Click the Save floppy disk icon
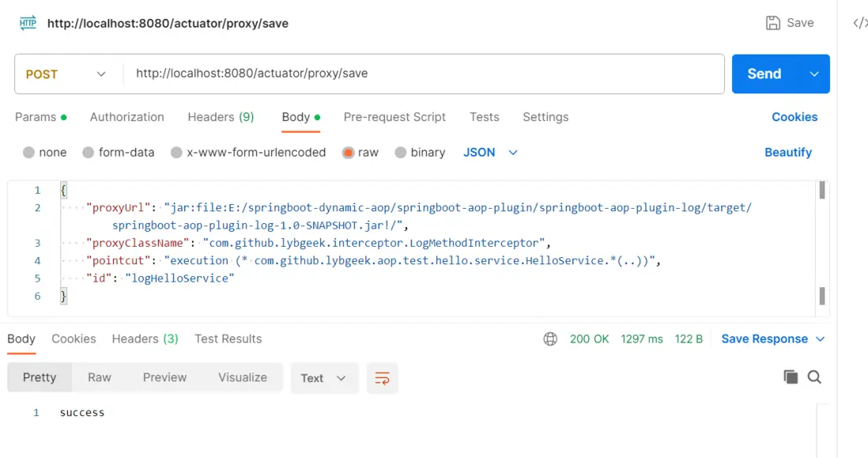 point(773,23)
